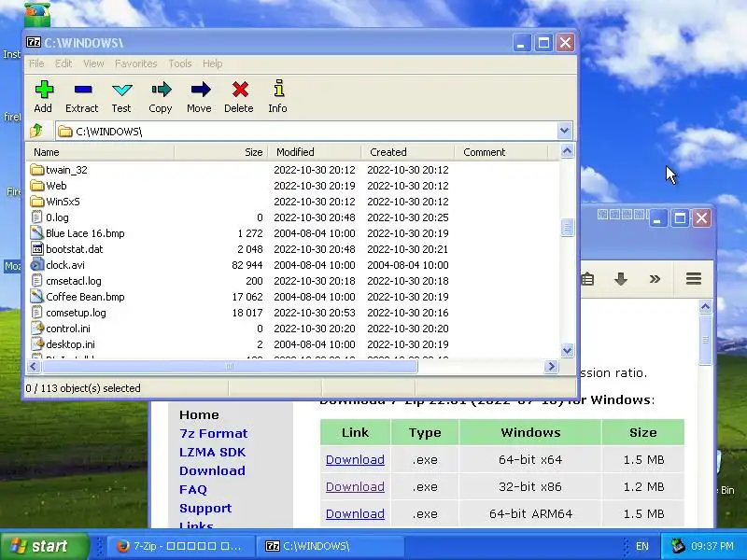Open the LZMA SDK sidebar link
Viewport: 747px width, 560px height.
point(213,452)
